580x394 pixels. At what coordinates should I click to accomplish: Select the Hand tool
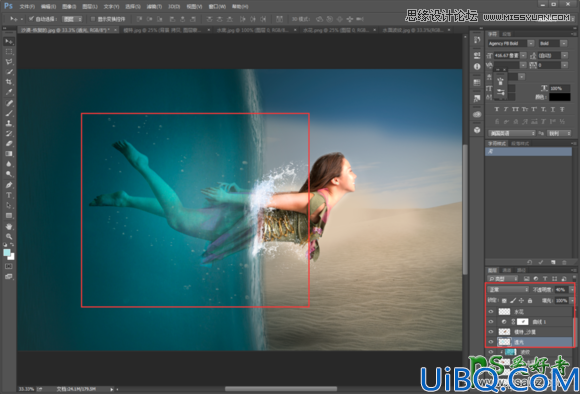click(9, 226)
